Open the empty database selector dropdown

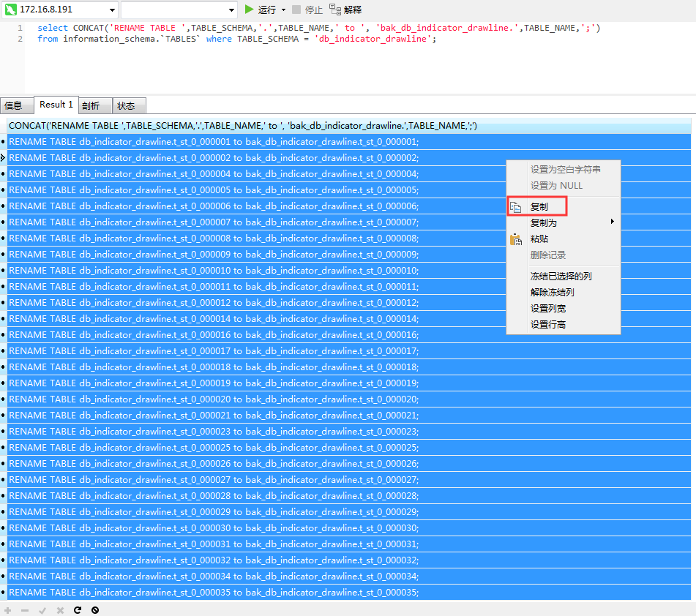coord(231,10)
